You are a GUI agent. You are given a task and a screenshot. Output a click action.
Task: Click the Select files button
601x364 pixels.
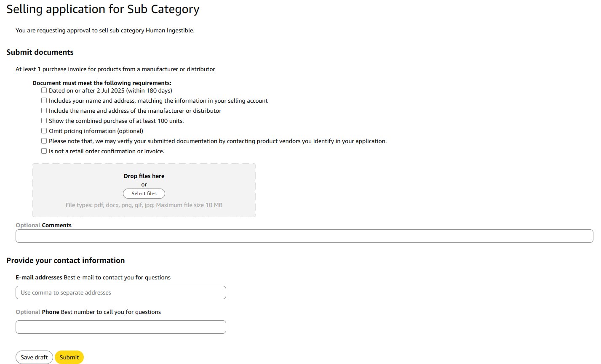[144, 193]
